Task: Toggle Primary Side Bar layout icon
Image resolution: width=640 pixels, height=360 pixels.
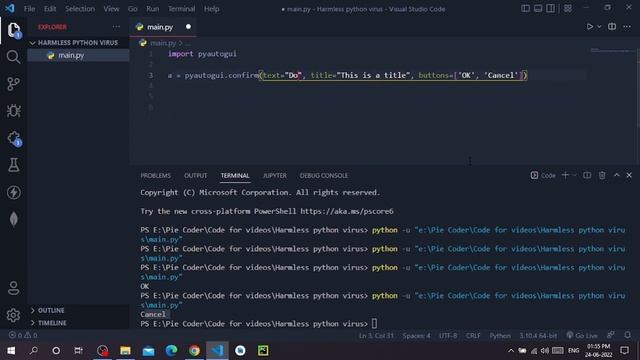Action: [x=525, y=9]
